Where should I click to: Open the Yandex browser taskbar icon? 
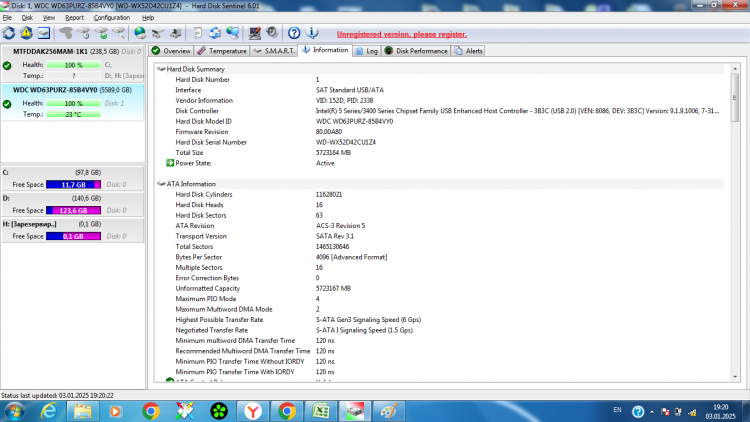[253, 411]
